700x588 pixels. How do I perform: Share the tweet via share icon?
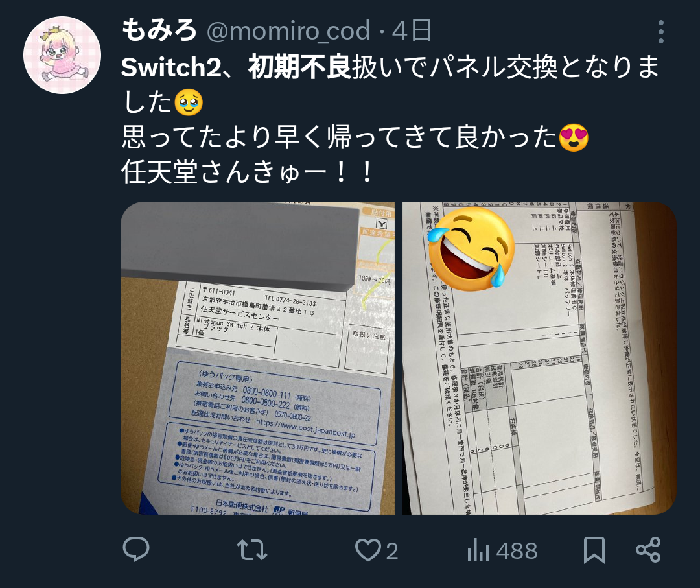tap(648, 550)
